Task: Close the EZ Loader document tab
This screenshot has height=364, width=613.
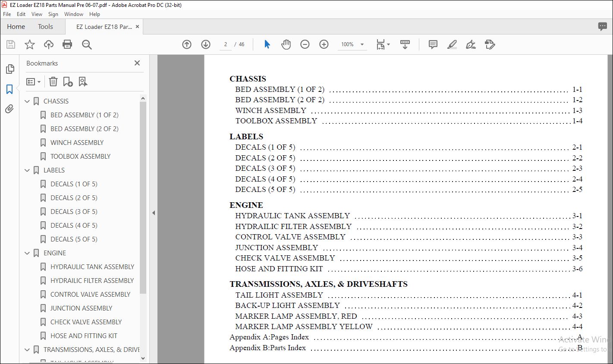Action: coord(137,27)
